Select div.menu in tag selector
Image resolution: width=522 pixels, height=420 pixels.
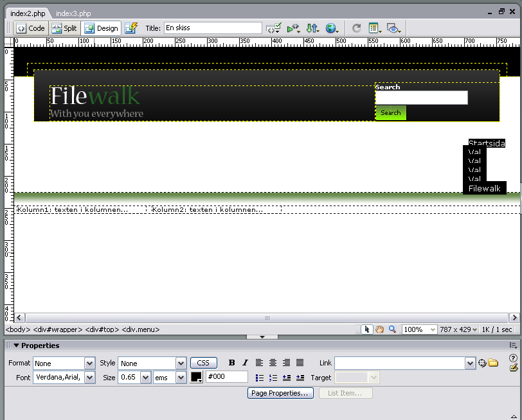[141, 329]
